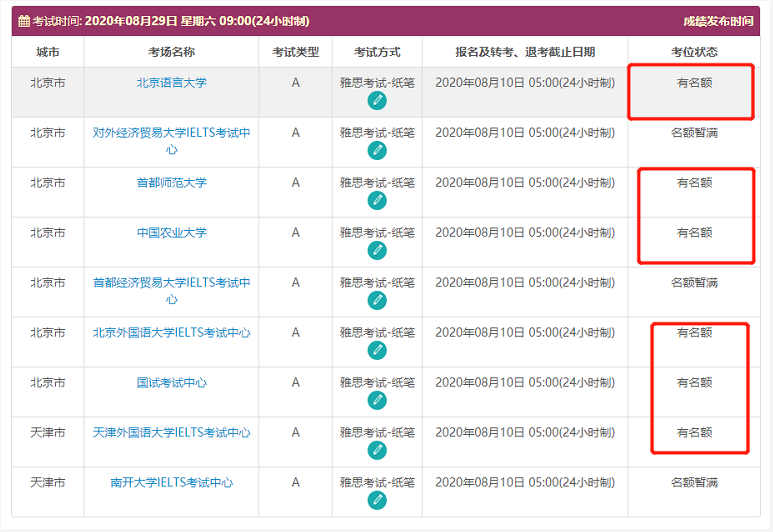The height and width of the screenshot is (532, 773).
Task: Click pencil icon in 对外经济贸易大学 row
Action: (x=377, y=150)
